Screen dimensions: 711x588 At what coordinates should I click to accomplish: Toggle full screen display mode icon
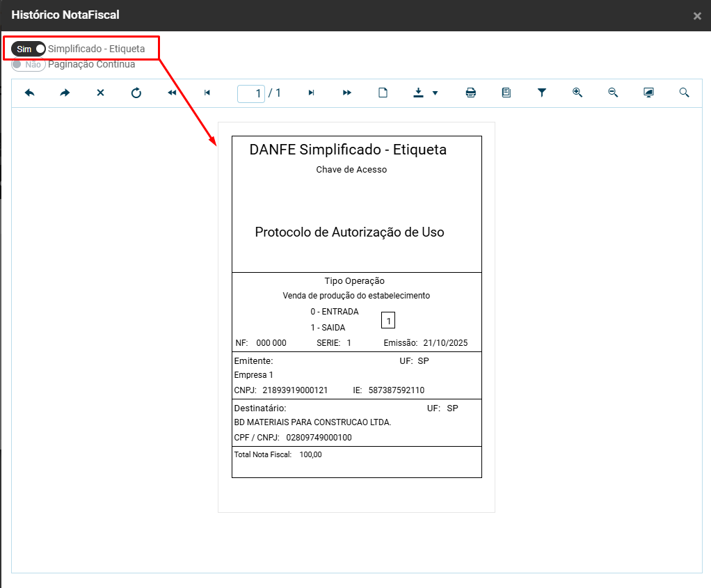click(x=648, y=93)
